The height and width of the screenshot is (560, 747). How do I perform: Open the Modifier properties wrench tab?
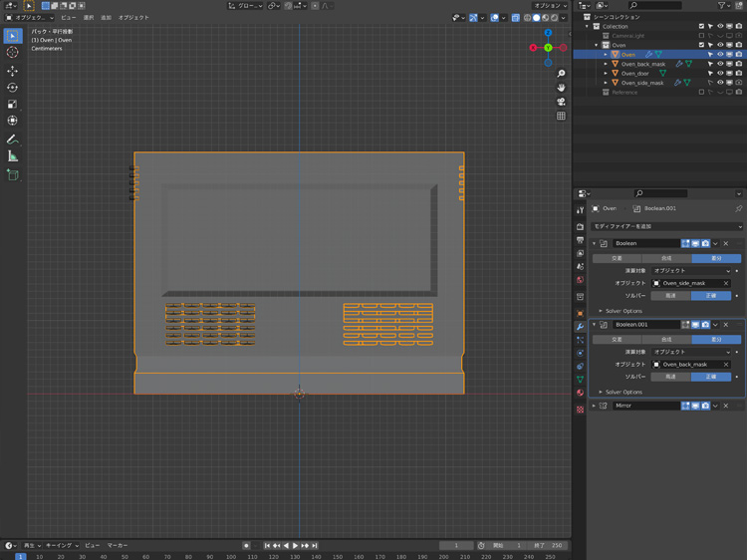pyautogui.click(x=580, y=327)
